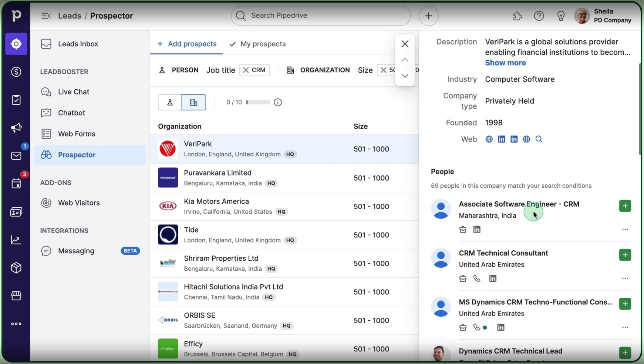
Task: Close the organization detail panel
Action: pyautogui.click(x=405, y=44)
